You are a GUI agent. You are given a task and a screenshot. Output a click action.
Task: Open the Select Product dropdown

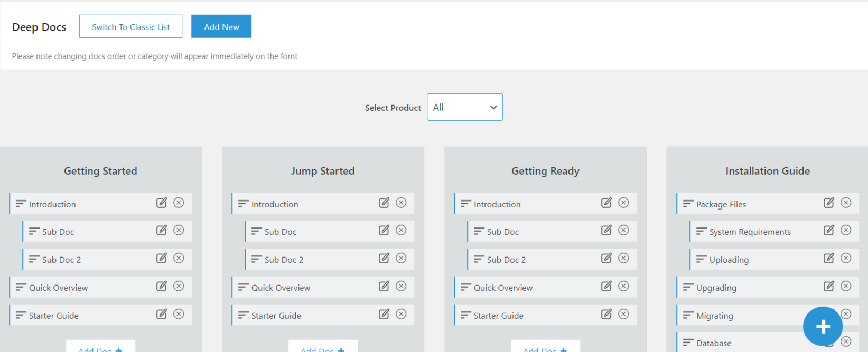[465, 107]
